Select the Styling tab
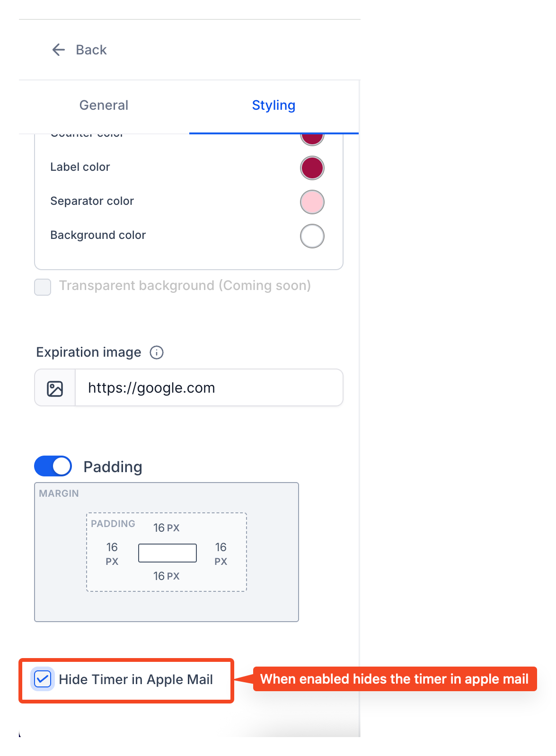This screenshot has width=556, height=756. point(274,105)
